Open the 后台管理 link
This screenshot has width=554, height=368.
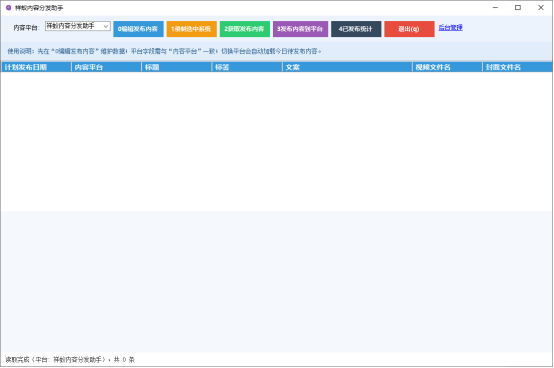pos(450,28)
